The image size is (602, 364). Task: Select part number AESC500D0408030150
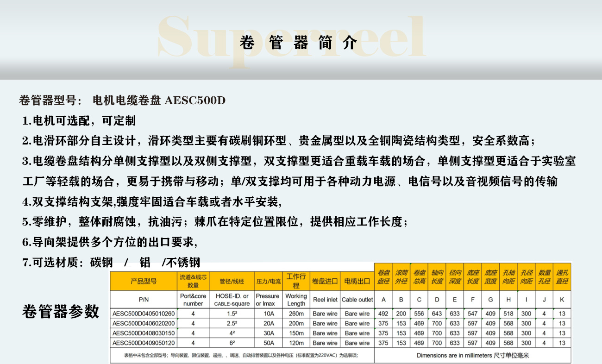[144, 333]
